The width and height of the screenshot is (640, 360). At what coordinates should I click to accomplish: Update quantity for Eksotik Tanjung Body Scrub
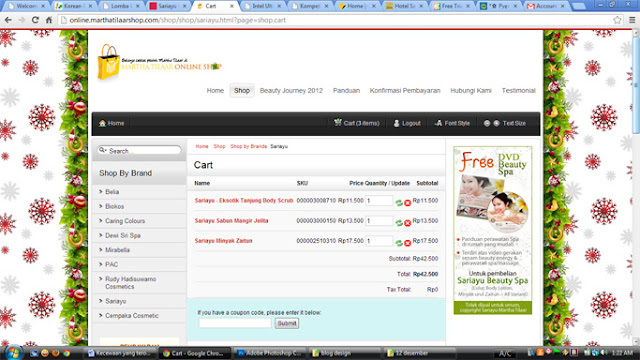click(x=399, y=202)
